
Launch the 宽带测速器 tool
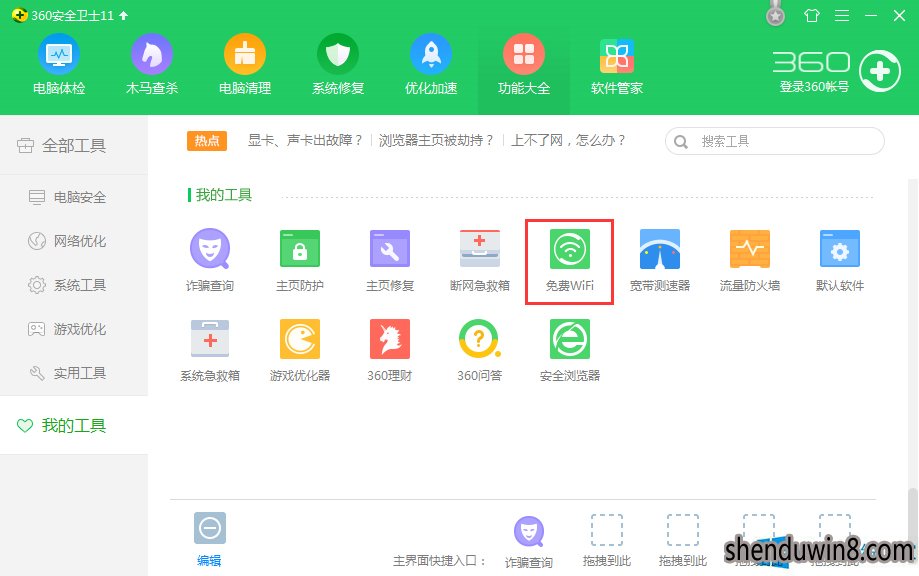tap(660, 260)
